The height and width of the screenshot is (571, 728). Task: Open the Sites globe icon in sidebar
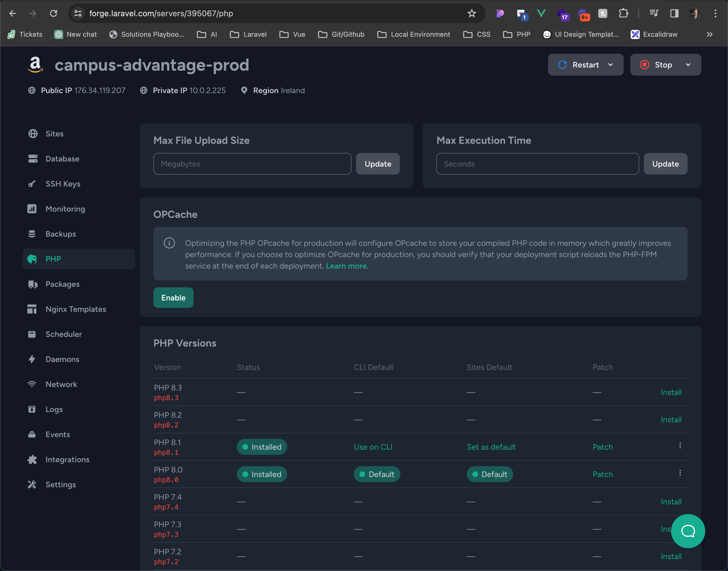click(x=33, y=134)
